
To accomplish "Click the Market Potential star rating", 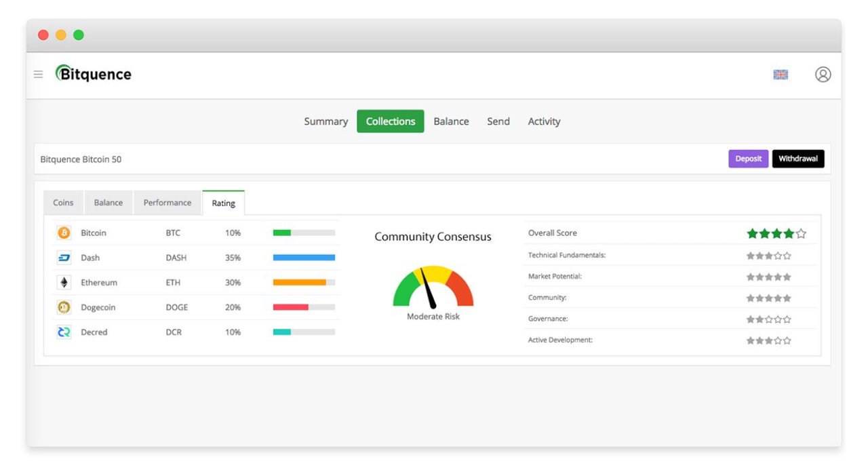I will [769, 277].
